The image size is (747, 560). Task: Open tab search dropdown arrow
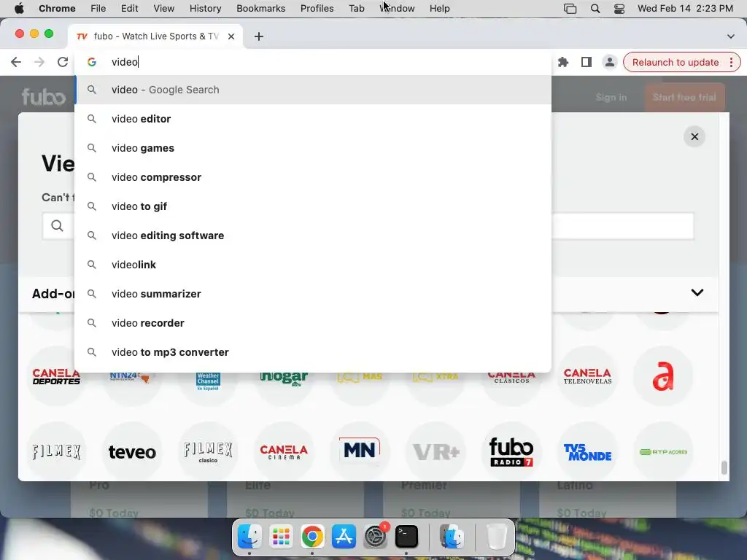(730, 36)
